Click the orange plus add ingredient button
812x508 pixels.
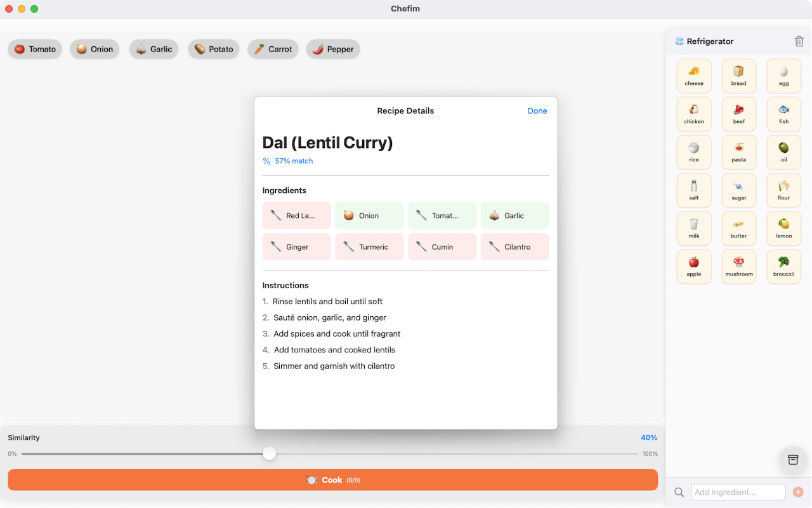[797, 492]
